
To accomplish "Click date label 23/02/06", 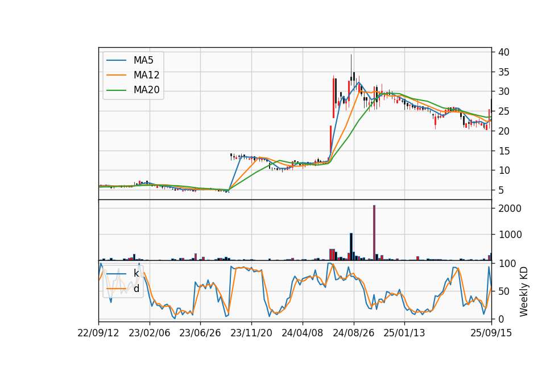I will (150, 333).
